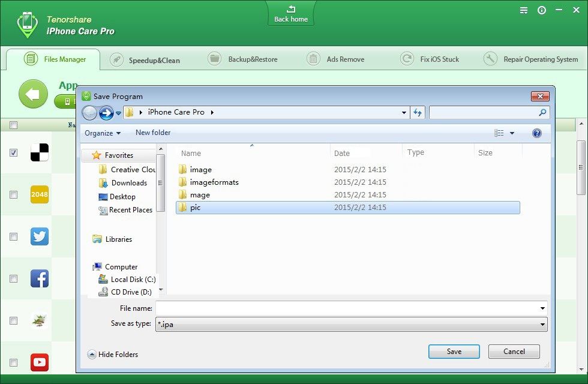
Task: Select the 2048 app icon
Action: coord(40,194)
